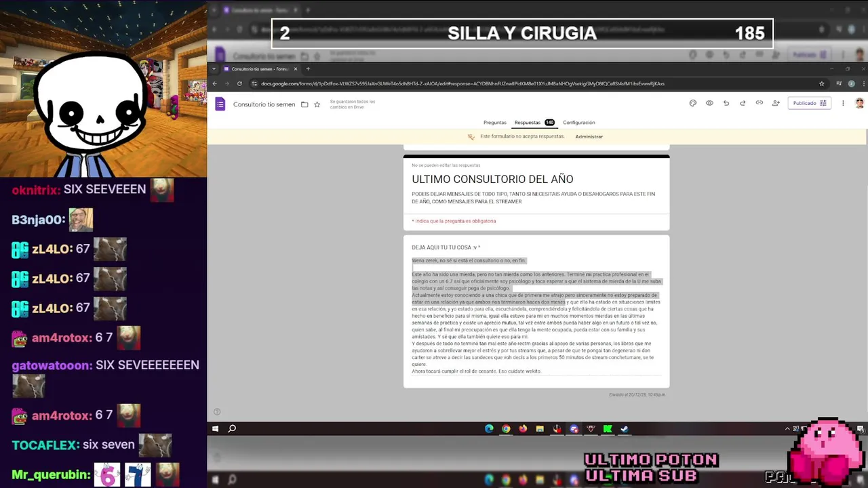Click the undo arrow in Forms toolbar
The width and height of the screenshot is (868, 488).
(x=726, y=103)
